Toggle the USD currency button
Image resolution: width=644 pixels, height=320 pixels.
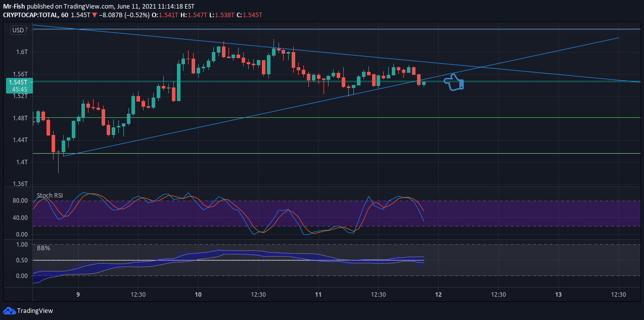tap(18, 30)
